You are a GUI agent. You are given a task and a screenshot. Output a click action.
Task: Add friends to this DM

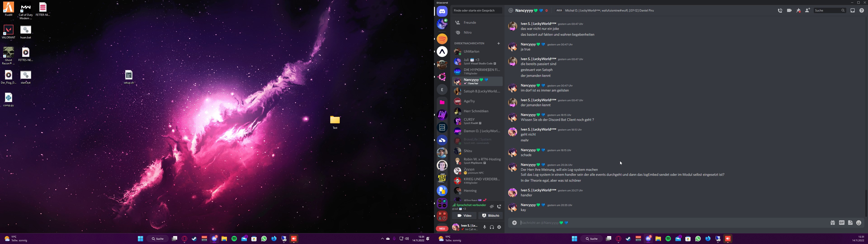pyautogui.click(x=808, y=11)
